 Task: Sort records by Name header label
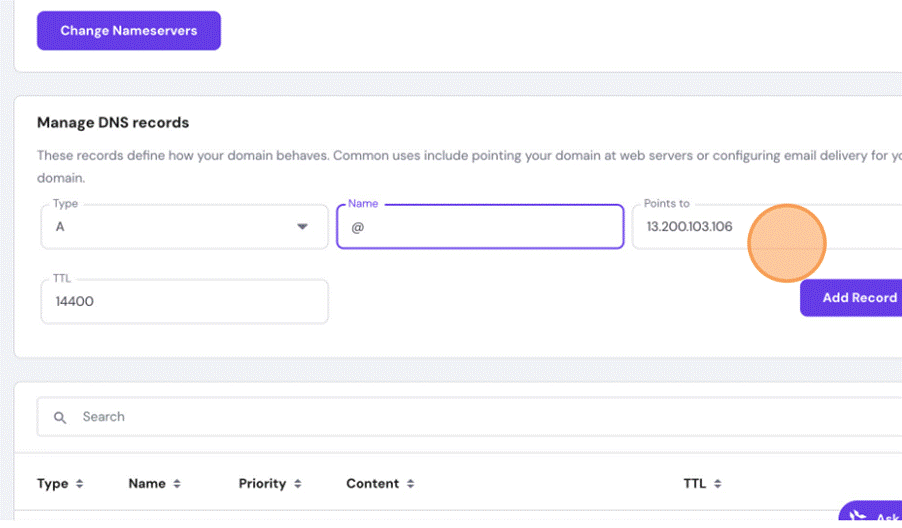pos(147,484)
